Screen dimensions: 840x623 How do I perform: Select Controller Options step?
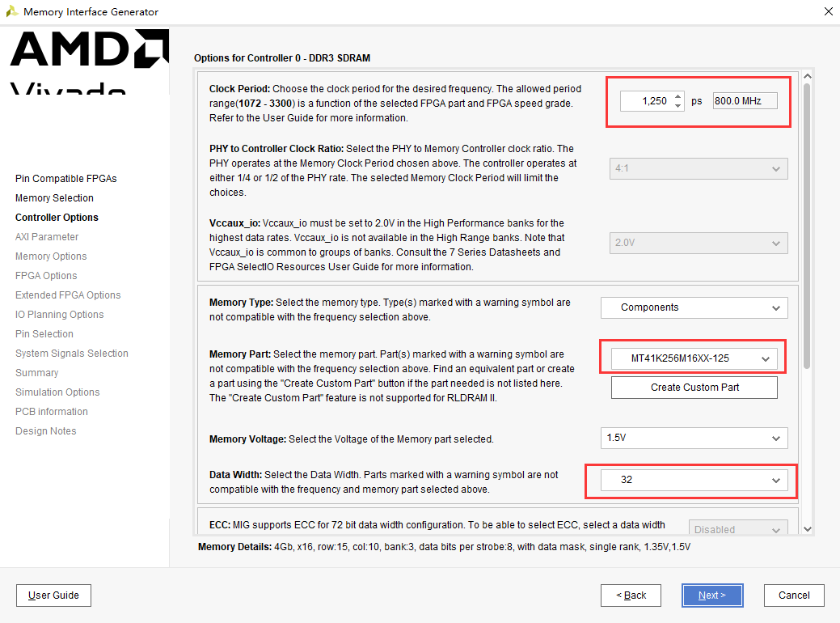pos(57,217)
